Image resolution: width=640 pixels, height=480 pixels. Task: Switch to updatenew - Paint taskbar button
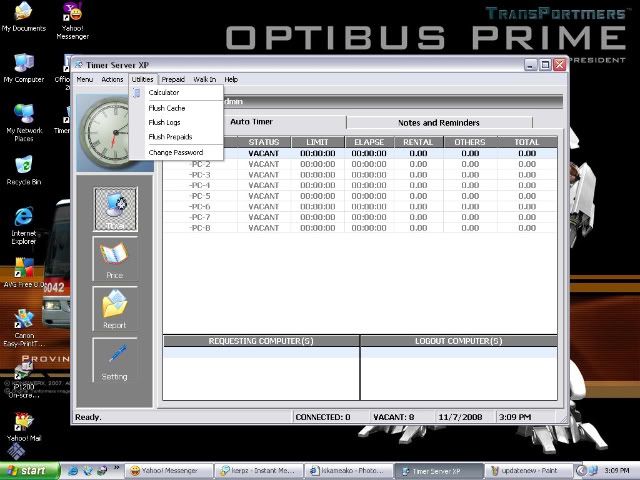[x=529, y=471]
